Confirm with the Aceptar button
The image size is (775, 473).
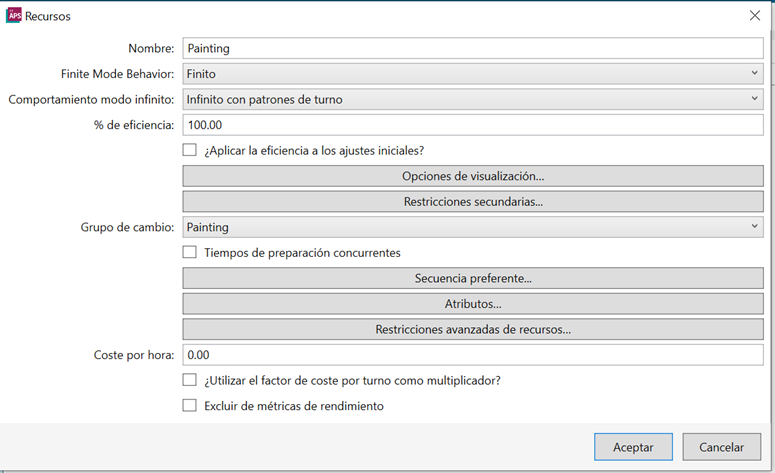pyautogui.click(x=633, y=447)
